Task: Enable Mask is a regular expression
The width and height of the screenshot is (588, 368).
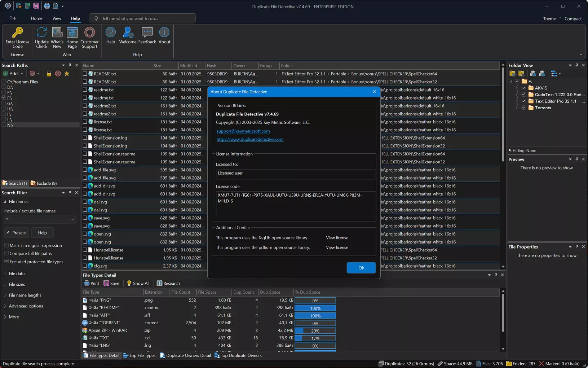Action: tap(6, 245)
